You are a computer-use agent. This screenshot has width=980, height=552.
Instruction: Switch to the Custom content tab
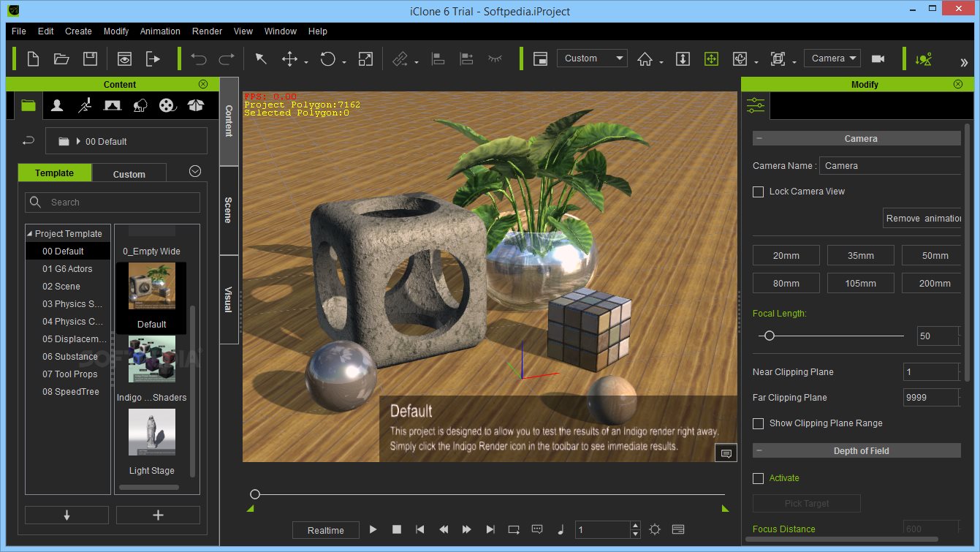[129, 174]
